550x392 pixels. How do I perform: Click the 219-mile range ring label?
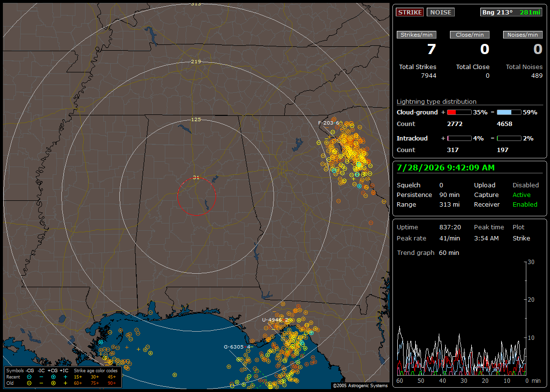(196, 61)
